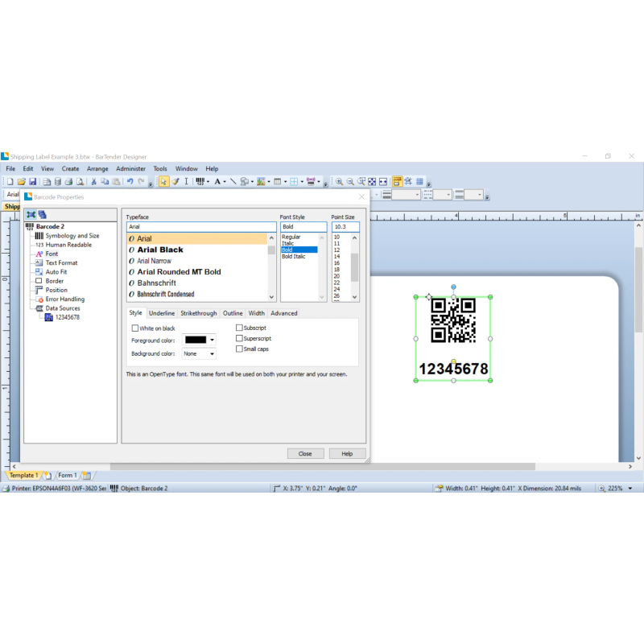
Task: Click the Undo arrow icon
Action: coord(129,182)
